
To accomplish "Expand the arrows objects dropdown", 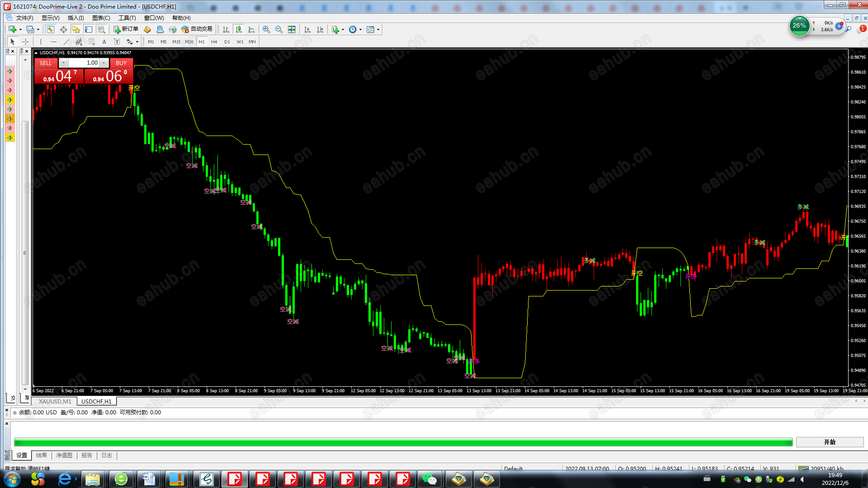I will [x=137, y=42].
